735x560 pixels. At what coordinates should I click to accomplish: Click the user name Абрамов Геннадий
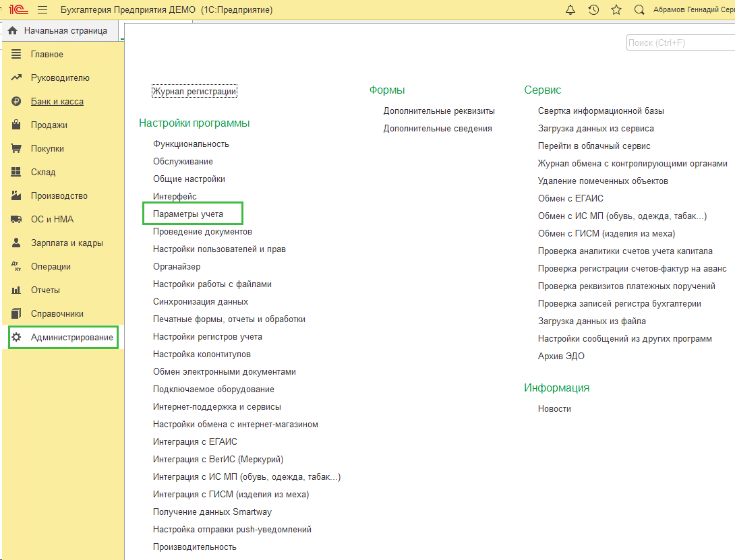pyautogui.click(x=694, y=10)
